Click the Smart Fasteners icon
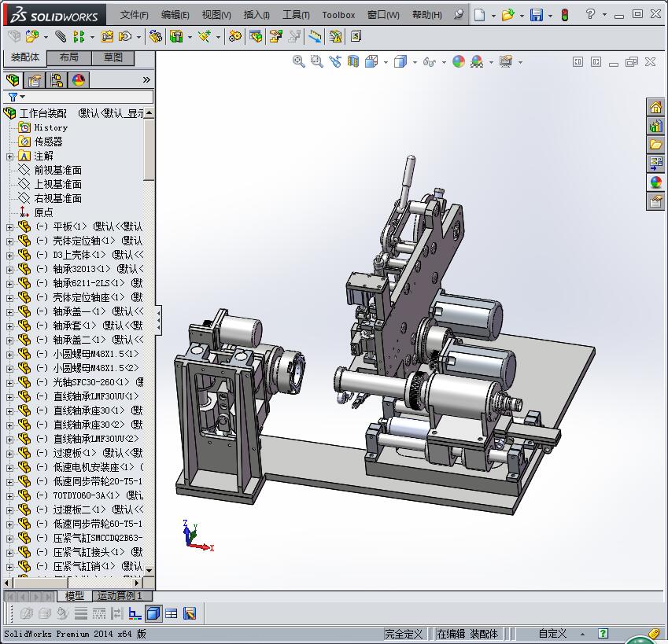The height and width of the screenshot is (644, 668). pyautogui.click(x=107, y=37)
